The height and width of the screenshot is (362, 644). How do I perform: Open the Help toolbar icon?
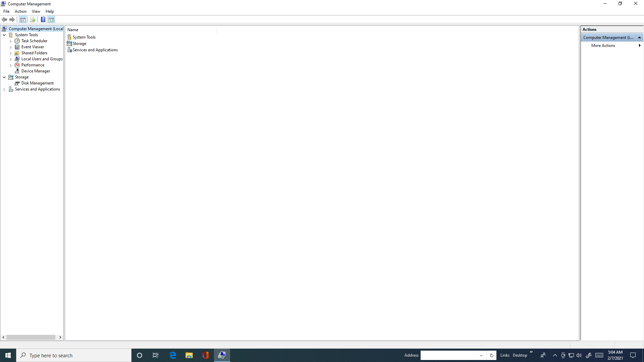coord(43,20)
